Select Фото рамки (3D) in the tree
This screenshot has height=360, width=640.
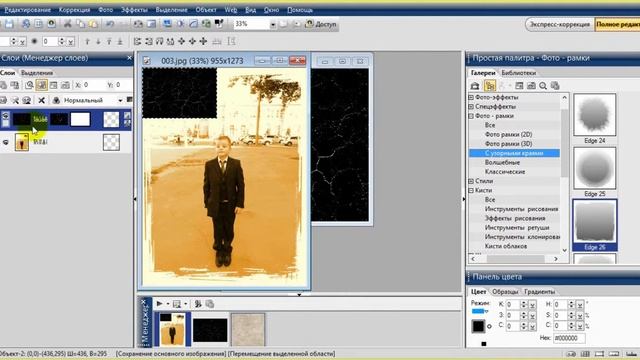coord(508,144)
